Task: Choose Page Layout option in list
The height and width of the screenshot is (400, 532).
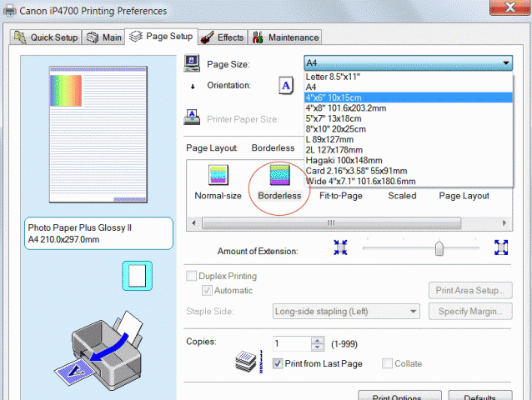Action: pyautogui.click(x=464, y=196)
